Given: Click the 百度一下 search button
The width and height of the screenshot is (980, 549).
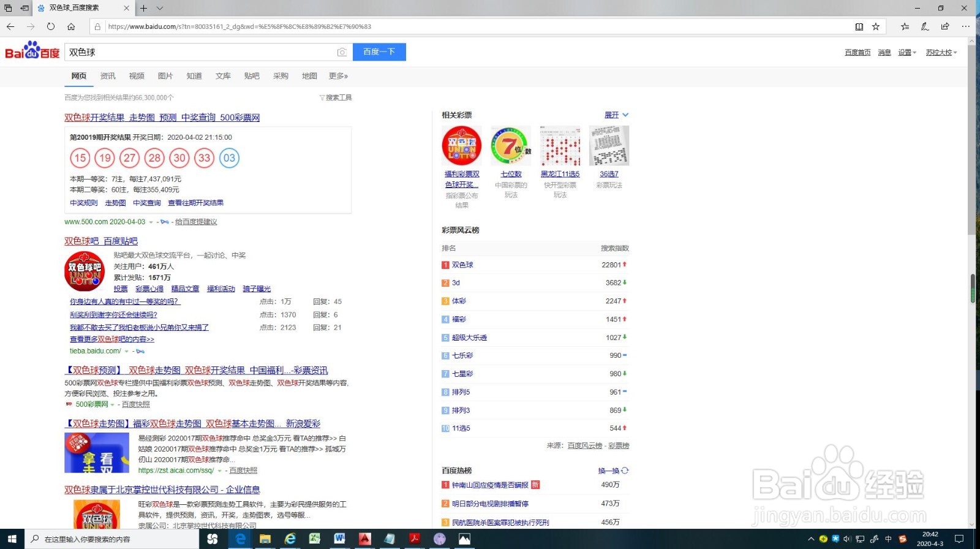Looking at the screenshot, I should (x=379, y=52).
